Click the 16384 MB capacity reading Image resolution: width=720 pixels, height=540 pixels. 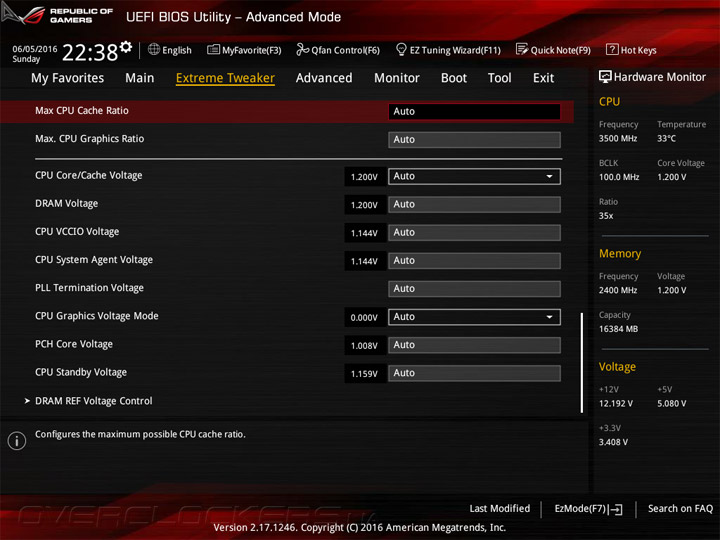coord(618,329)
